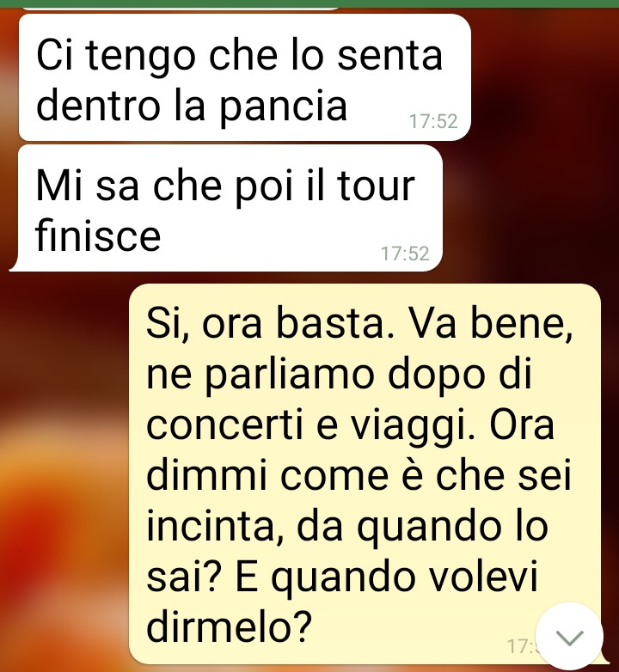Select the 'Mi sa che poi il tour finisce' bubble
619x672 pixels.
point(226,208)
